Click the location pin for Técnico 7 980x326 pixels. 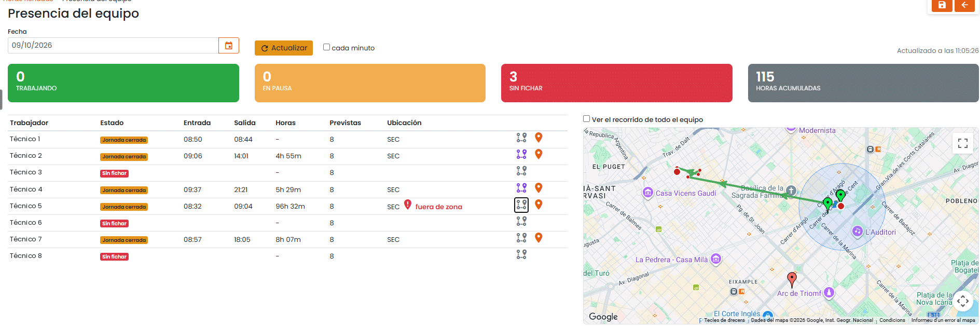(x=539, y=238)
